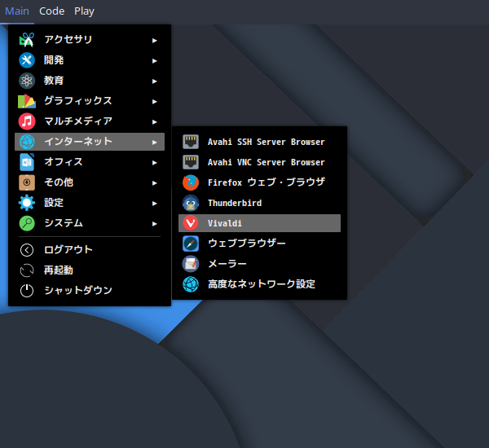Launch Avahi SSH Server Browser
The width and height of the screenshot is (489, 448).
pos(259,142)
